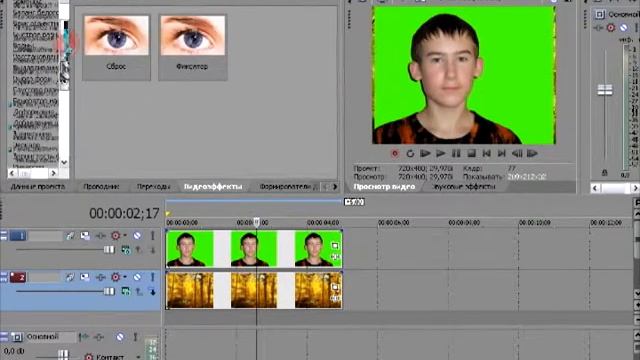Open compositing mode menu for track 2

pyautogui.click(x=126, y=292)
